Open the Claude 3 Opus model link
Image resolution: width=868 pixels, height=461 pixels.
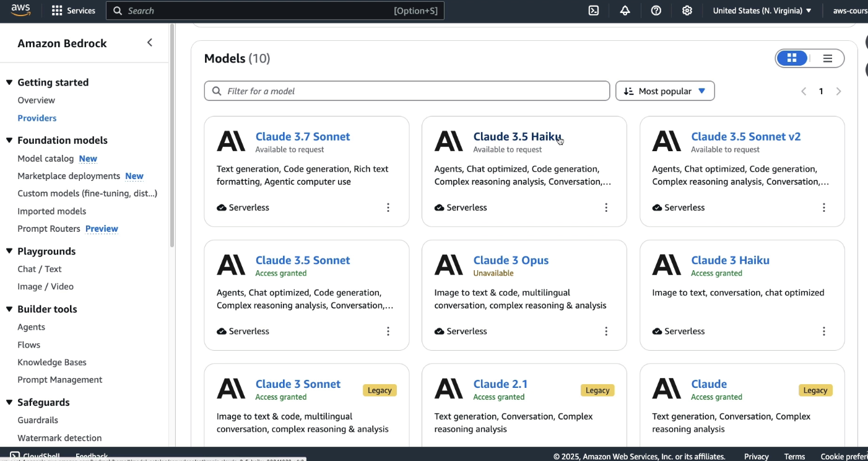click(511, 260)
